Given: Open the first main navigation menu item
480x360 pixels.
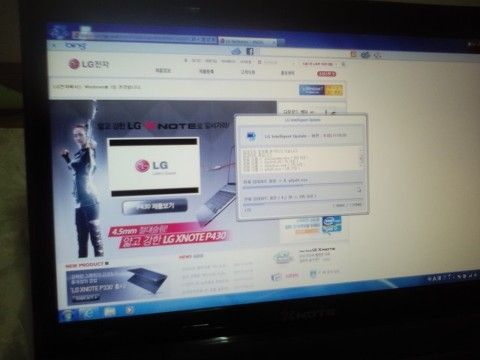Looking at the screenshot, I should pyautogui.click(x=163, y=70).
